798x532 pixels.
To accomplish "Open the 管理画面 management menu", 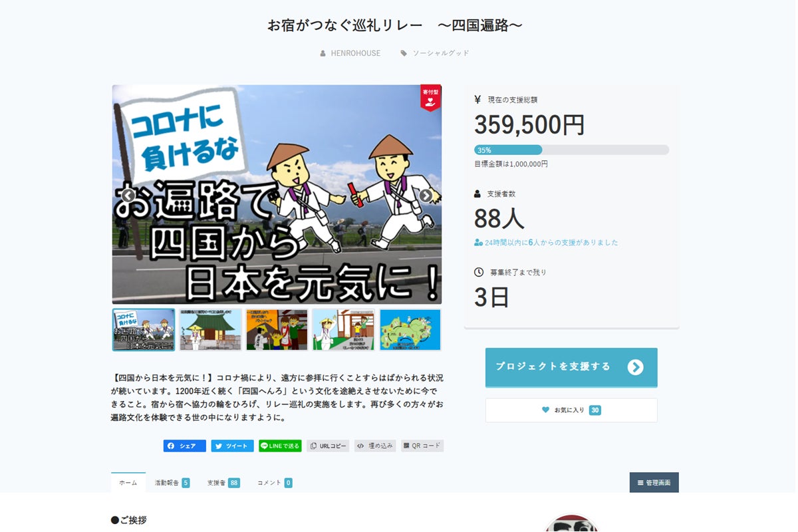I will [654, 483].
